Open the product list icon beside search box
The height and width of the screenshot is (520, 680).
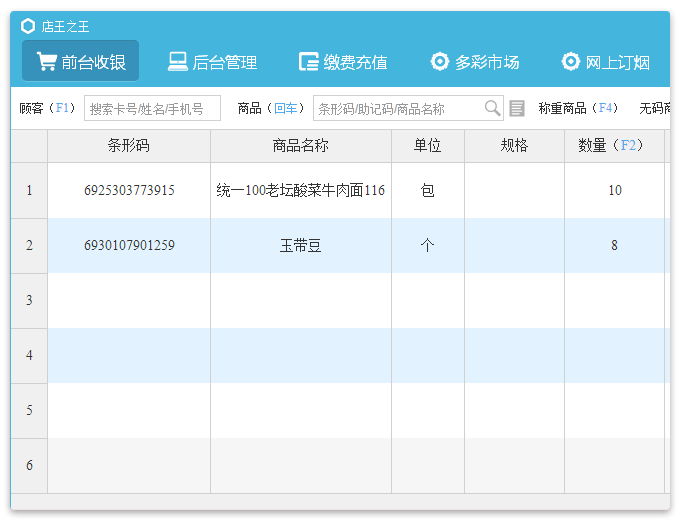tap(517, 108)
